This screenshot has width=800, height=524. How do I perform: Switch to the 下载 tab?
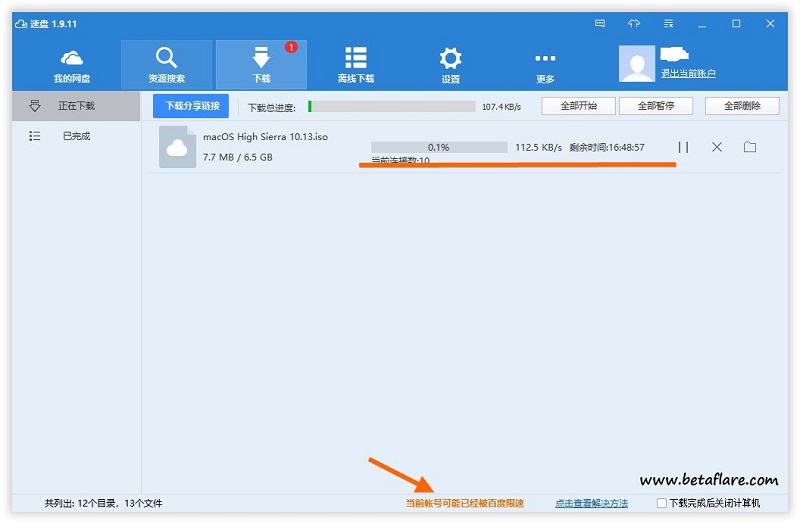coord(261,64)
